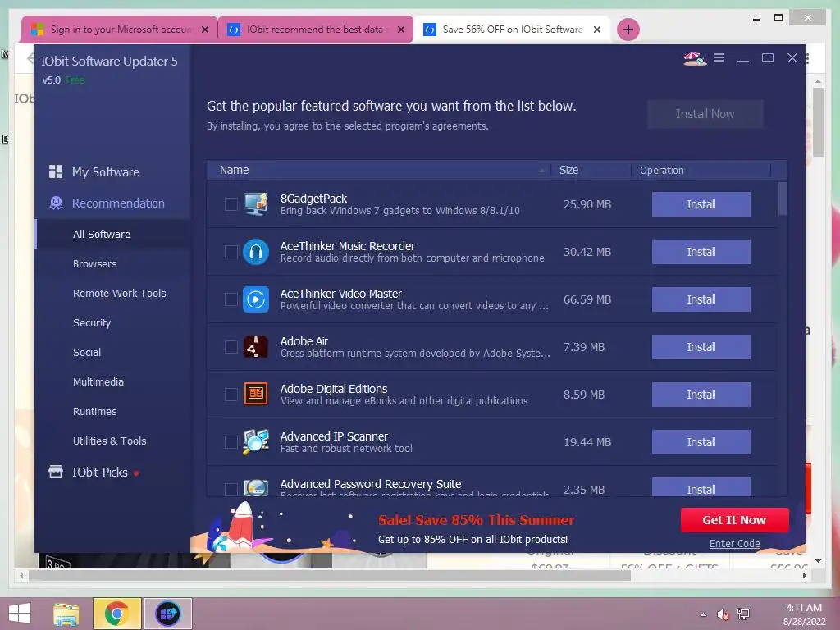Click the browser horizontal scrollbar
Image resolution: width=840 pixels, height=630 pixels.
click(x=330, y=575)
